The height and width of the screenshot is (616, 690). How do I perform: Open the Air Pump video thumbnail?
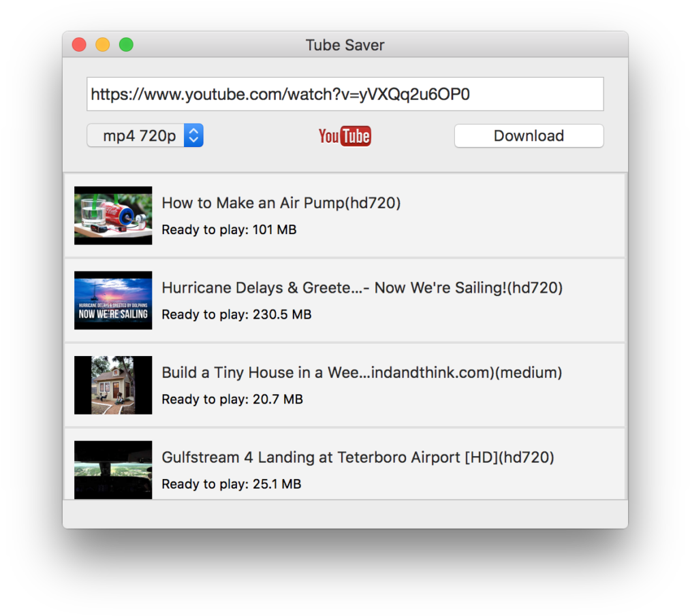point(113,216)
